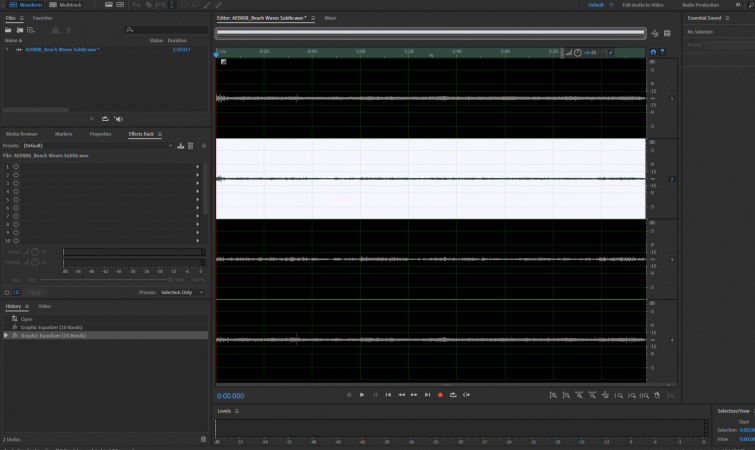Click the Play button in transport

click(x=362, y=395)
